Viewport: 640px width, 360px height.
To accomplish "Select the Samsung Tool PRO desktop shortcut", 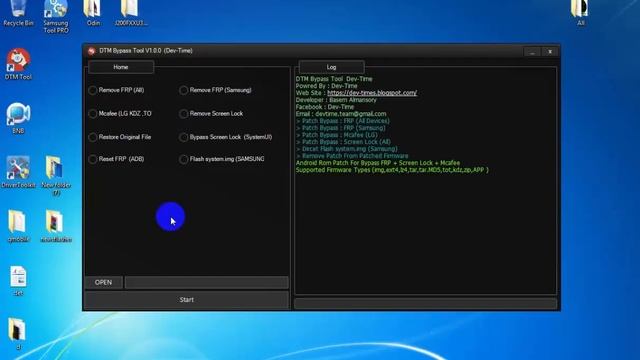I will (56, 16).
